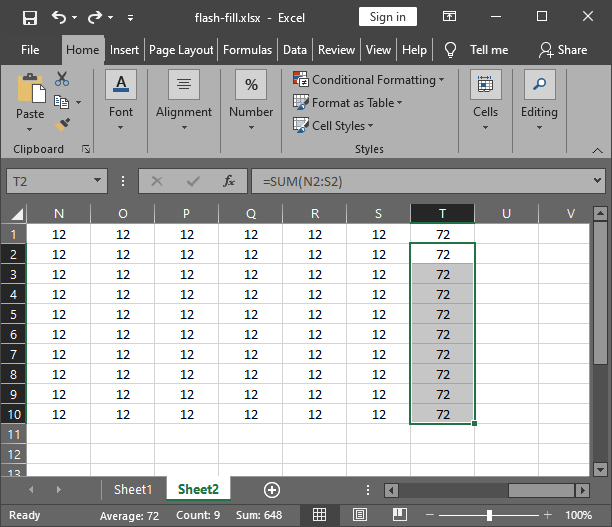Click the next sheet navigation arrow
The height and width of the screenshot is (527, 612).
coord(59,490)
